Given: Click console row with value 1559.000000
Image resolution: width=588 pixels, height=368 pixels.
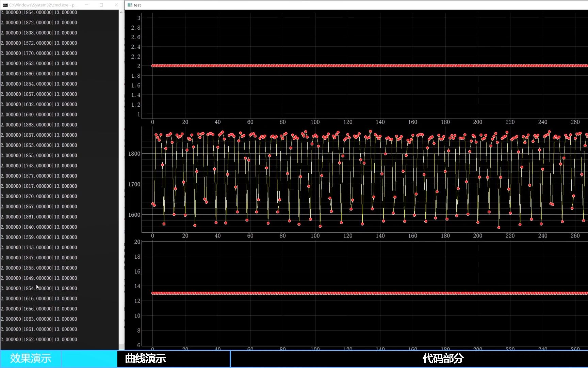Looking at the screenshot, I should tap(39, 237).
